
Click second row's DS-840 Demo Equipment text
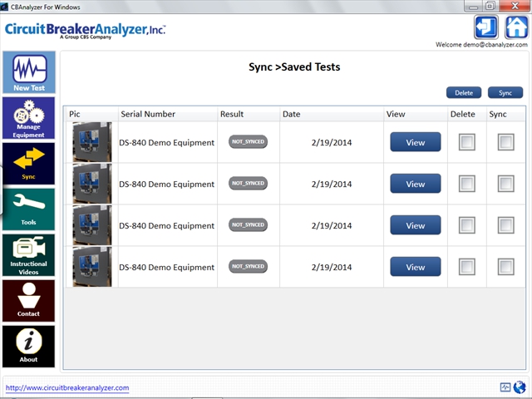click(x=166, y=185)
